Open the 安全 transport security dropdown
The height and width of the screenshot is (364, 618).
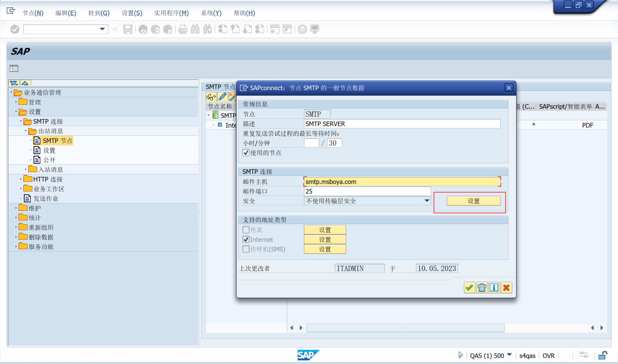427,201
